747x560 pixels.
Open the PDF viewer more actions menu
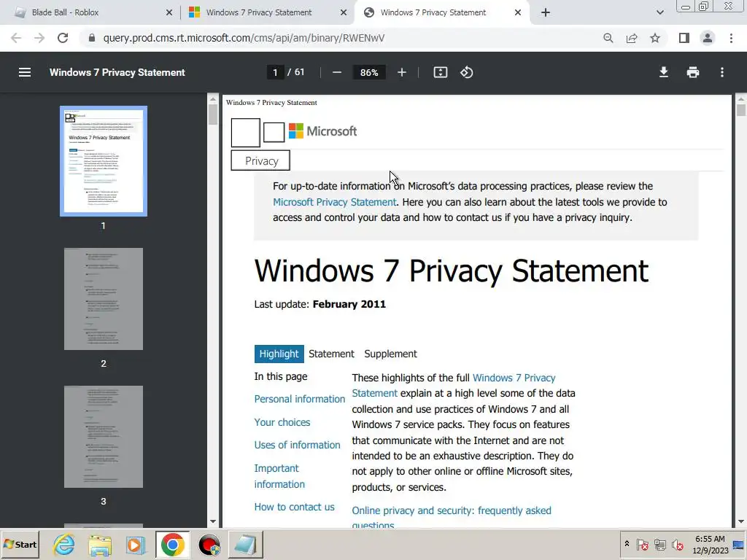point(722,72)
